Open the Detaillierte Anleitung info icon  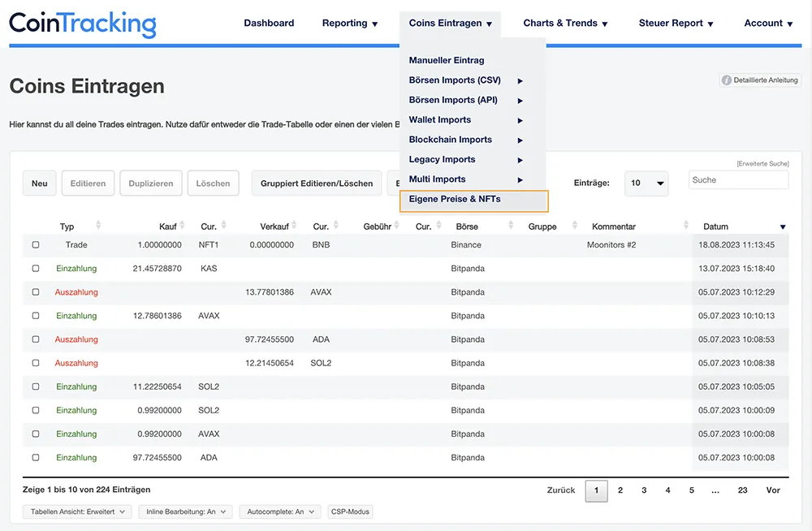tap(727, 80)
